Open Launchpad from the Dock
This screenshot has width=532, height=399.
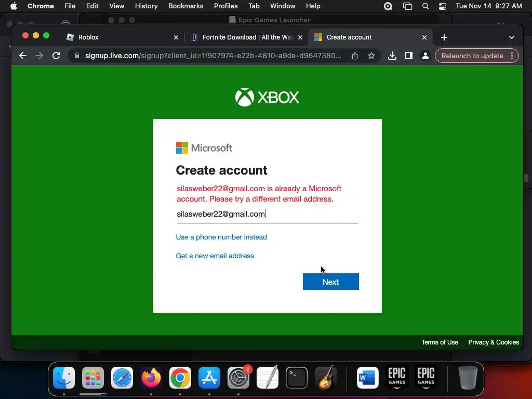coord(93,378)
